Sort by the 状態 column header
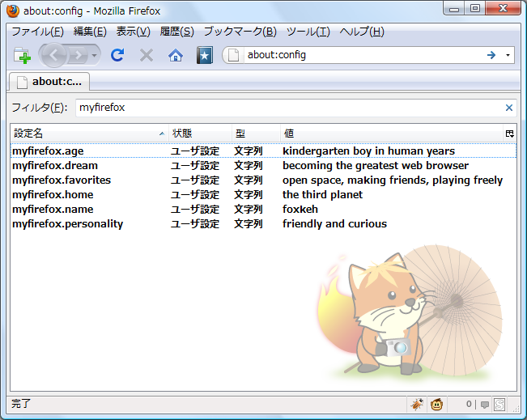 pyautogui.click(x=200, y=134)
